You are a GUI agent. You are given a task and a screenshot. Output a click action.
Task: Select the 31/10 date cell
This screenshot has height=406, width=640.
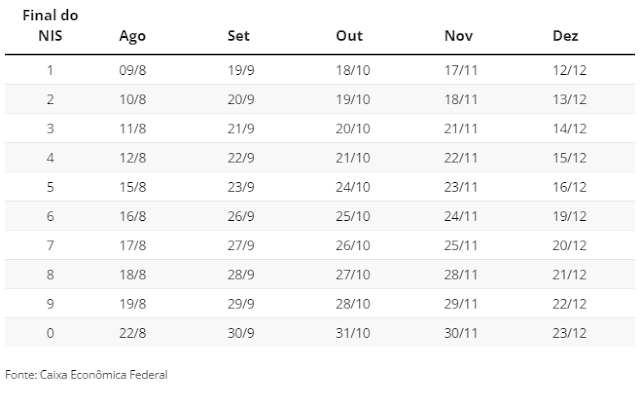tap(353, 333)
